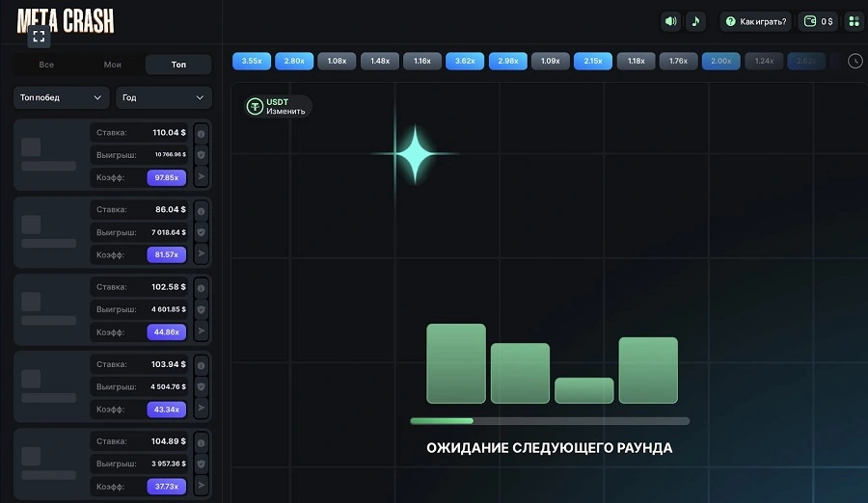This screenshot has width=868, height=503.
Task: Click arrow icon beside 44.86x coefficient
Action: point(201,331)
